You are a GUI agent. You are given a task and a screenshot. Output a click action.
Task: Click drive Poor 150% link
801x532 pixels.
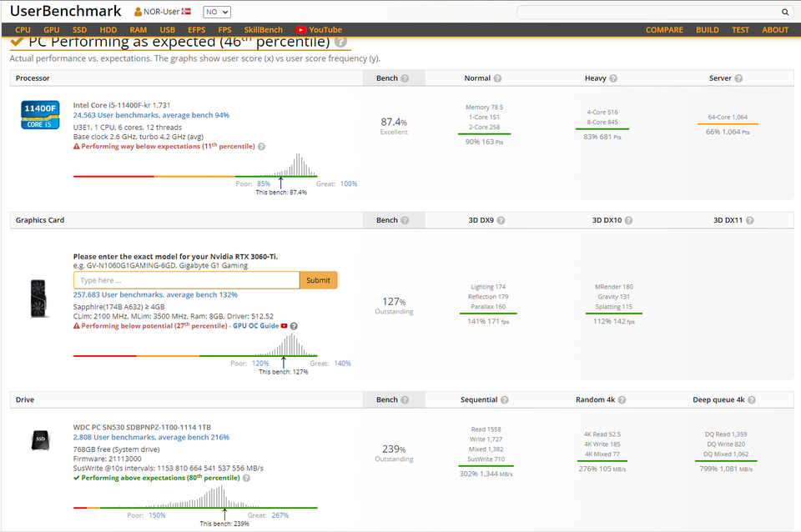(157, 515)
